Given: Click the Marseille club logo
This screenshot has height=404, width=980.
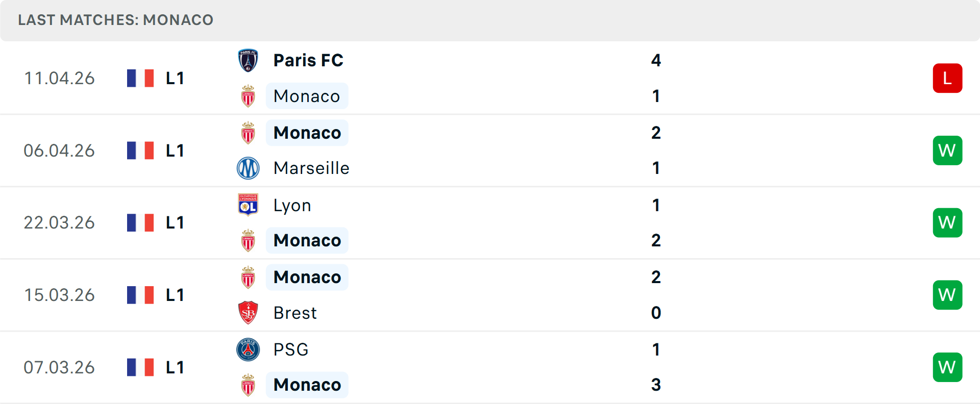Looking at the screenshot, I should [x=248, y=168].
